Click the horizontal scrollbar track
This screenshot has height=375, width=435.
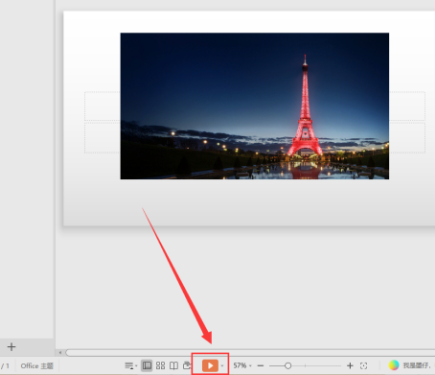click(x=250, y=352)
